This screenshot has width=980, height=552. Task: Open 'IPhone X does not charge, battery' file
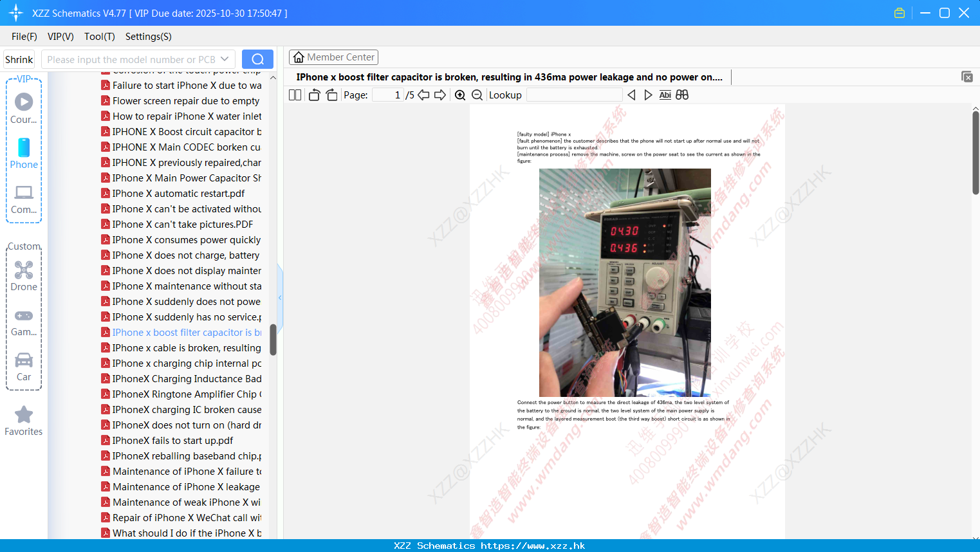coord(181,255)
